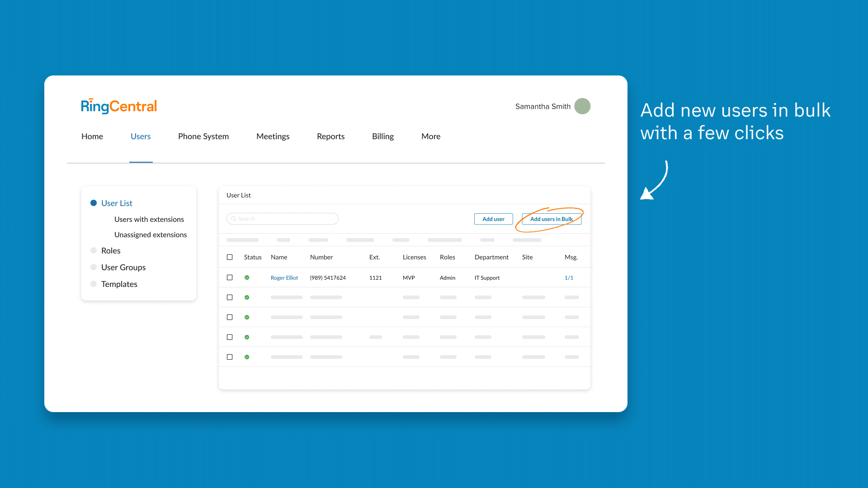Go to the Billing tab
Screen dimensions: 868x488
382,136
